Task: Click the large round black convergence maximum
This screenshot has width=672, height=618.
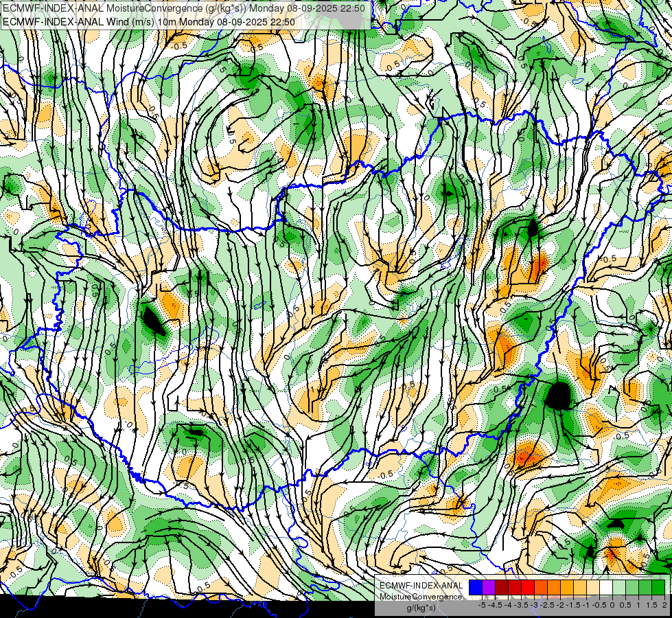Action: coord(558,396)
